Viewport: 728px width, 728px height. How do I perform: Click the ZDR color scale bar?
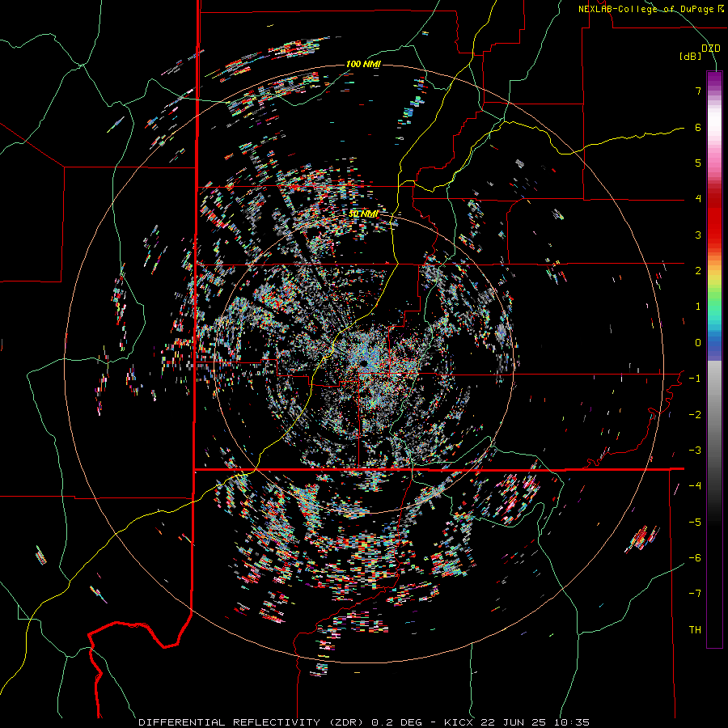coord(714,359)
